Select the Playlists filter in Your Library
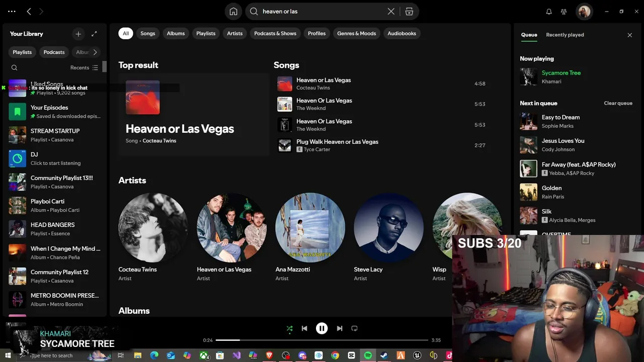This screenshot has height=362, width=644. 22,52
